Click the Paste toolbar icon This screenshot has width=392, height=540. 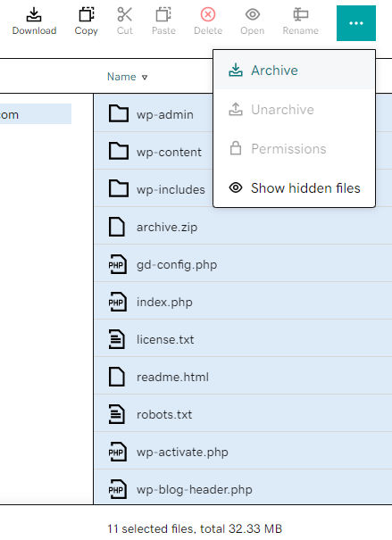click(163, 15)
